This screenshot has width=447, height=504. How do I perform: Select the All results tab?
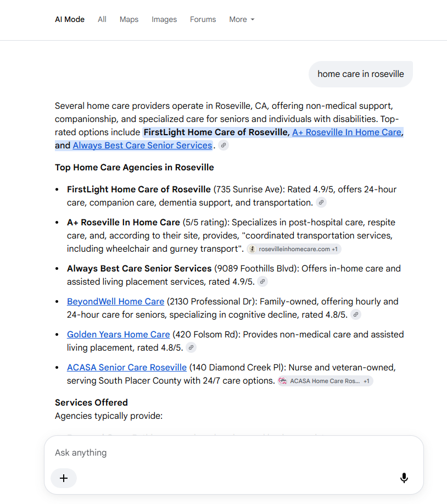click(x=102, y=19)
